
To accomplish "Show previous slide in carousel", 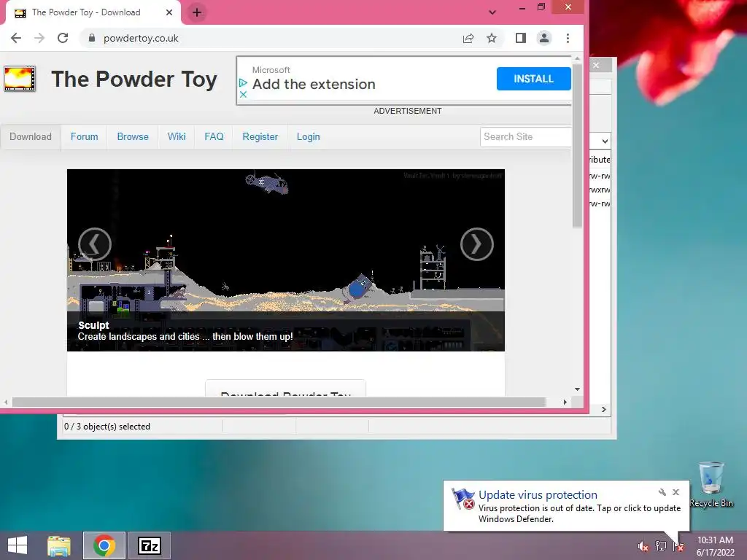I will (x=95, y=244).
